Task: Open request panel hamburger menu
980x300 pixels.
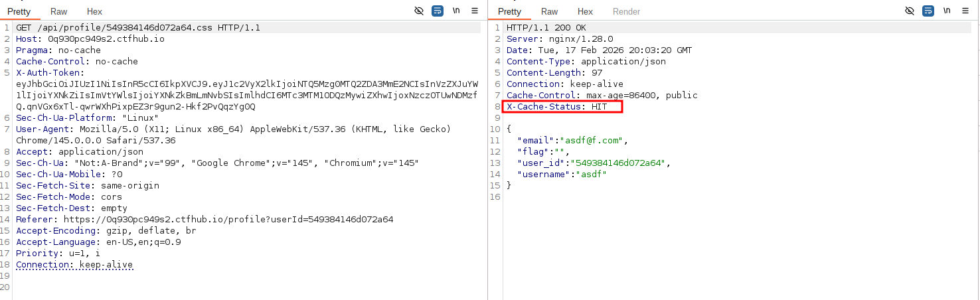Action: coord(475,11)
